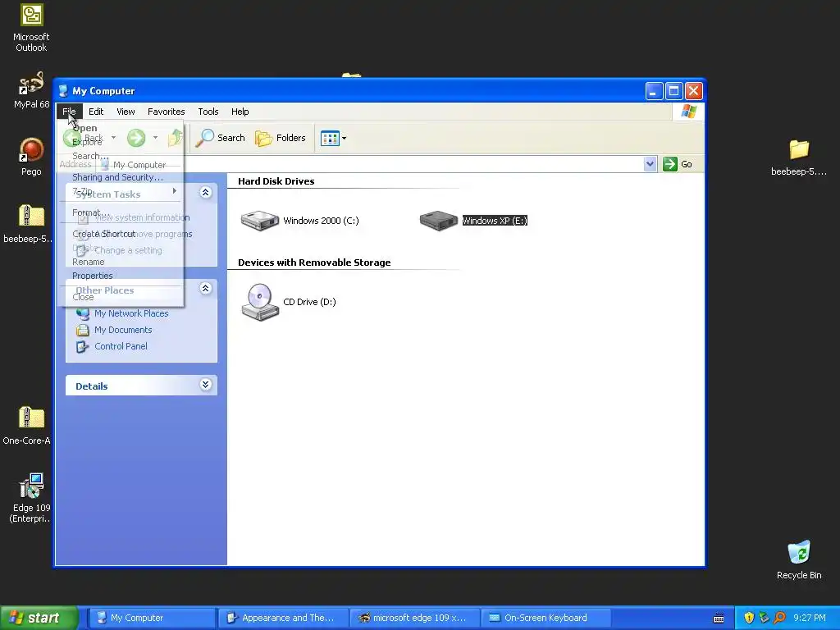Click the Start button
This screenshot has height=630, width=840.
point(39,618)
